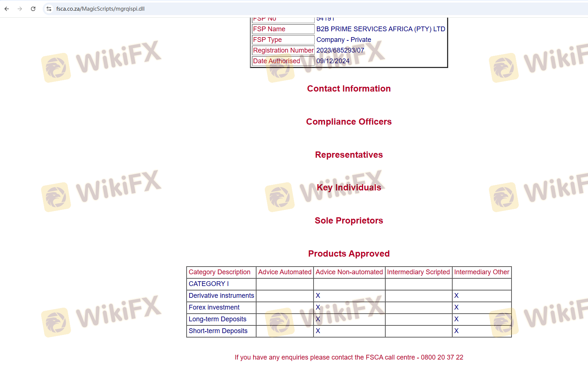Screen dimensions: 588x368
Task: Click Forex investment Intermediary Other X
Action: click(456, 307)
